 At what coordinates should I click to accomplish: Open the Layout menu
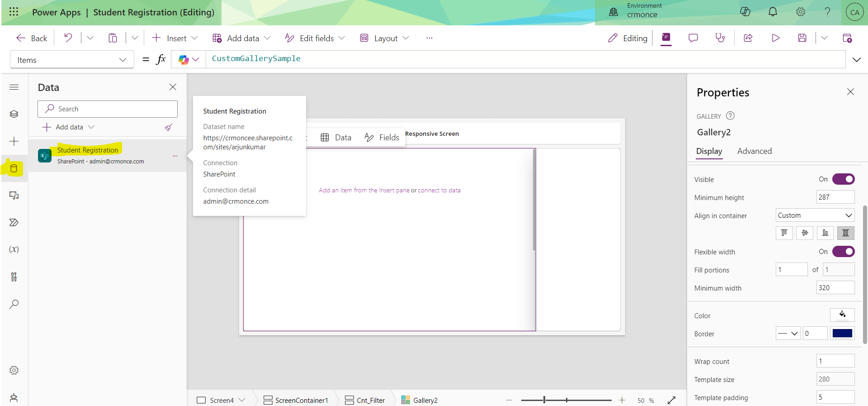[384, 38]
